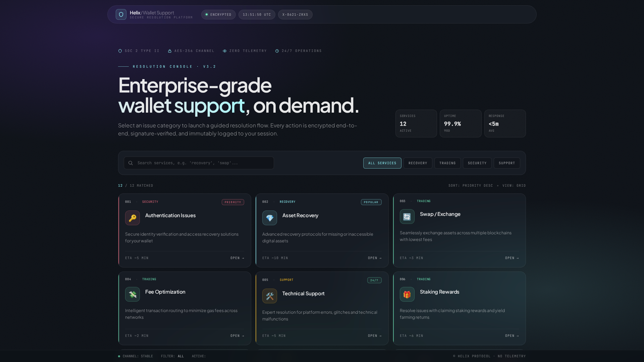Image resolution: width=644 pixels, height=362 pixels.
Task: Click the RECOVERY category tag on card 002
Action: 287,202
